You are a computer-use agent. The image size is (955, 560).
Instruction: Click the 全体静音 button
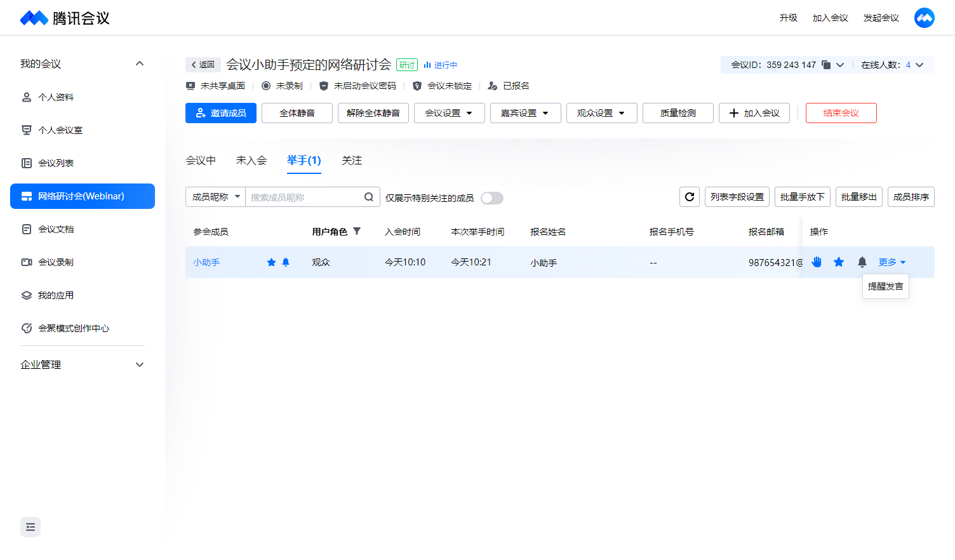pyautogui.click(x=297, y=113)
